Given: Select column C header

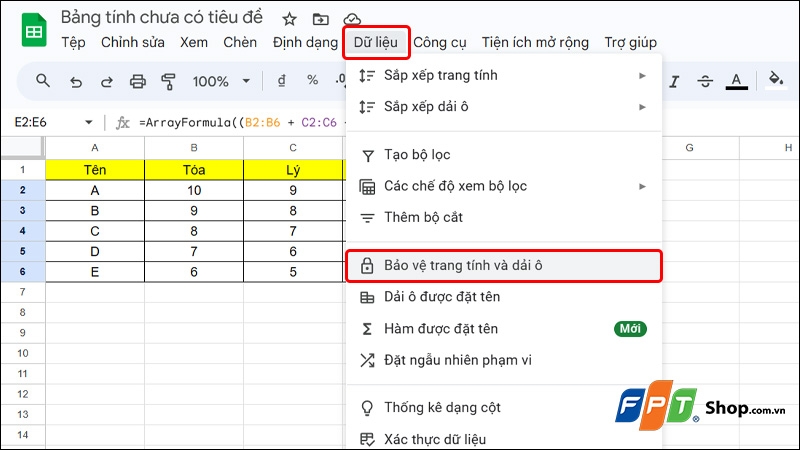Looking at the screenshot, I should click(x=293, y=148).
